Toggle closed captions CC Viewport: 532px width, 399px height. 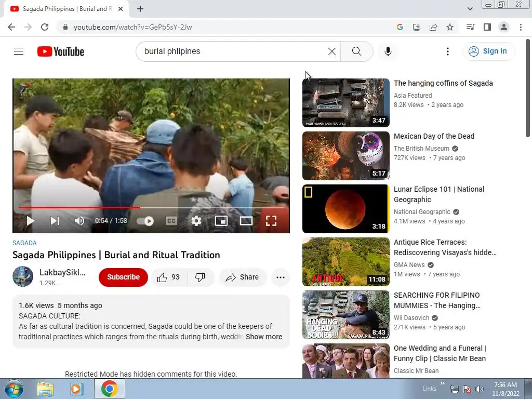coord(171,221)
